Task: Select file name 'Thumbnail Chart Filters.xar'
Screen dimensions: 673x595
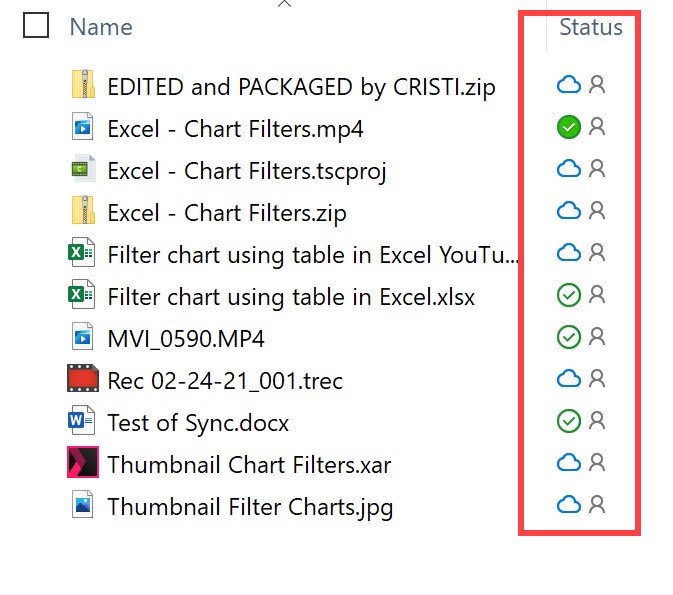Action: tap(249, 465)
